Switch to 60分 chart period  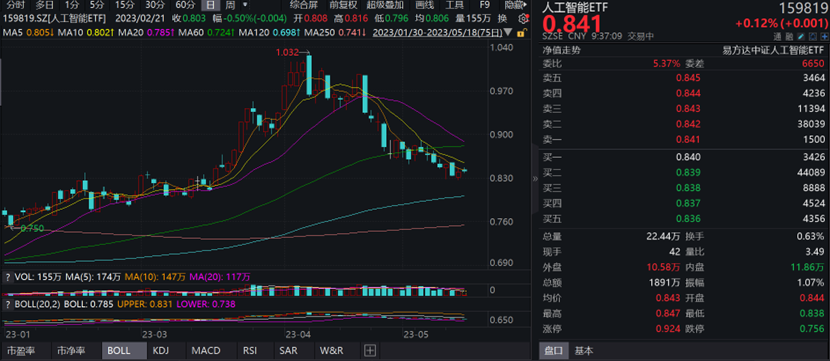point(185,5)
